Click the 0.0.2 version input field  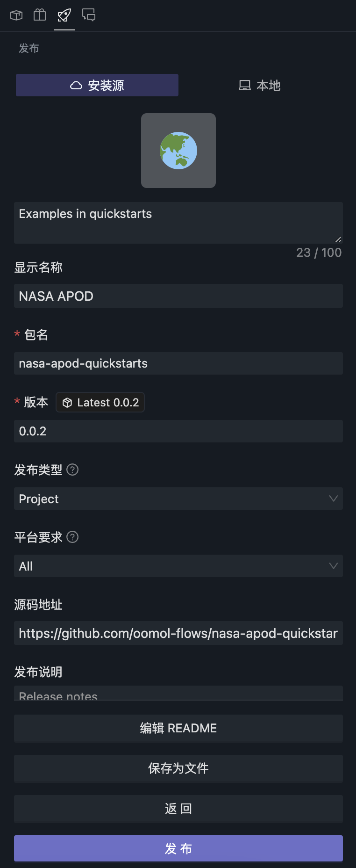[x=178, y=431]
